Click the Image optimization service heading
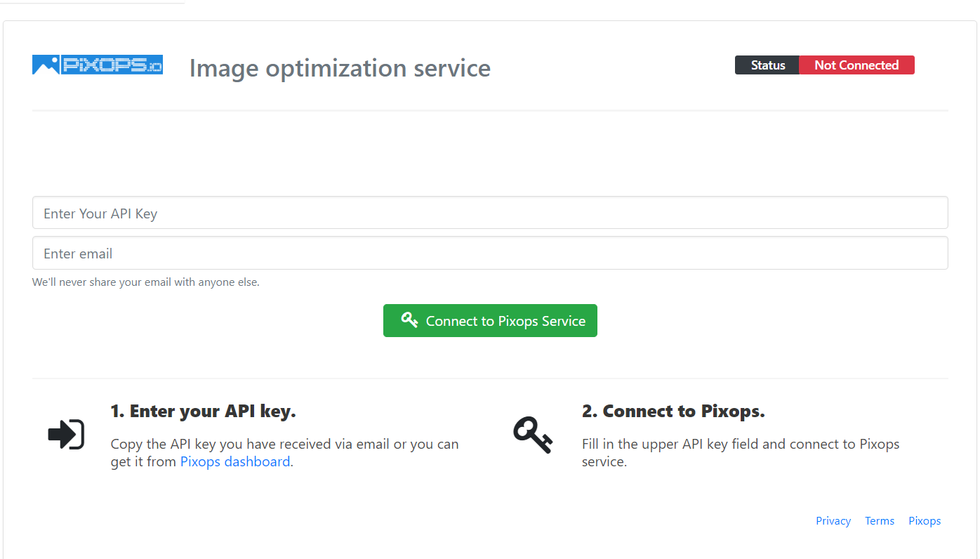Image resolution: width=980 pixels, height=559 pixels. point(340,68)
